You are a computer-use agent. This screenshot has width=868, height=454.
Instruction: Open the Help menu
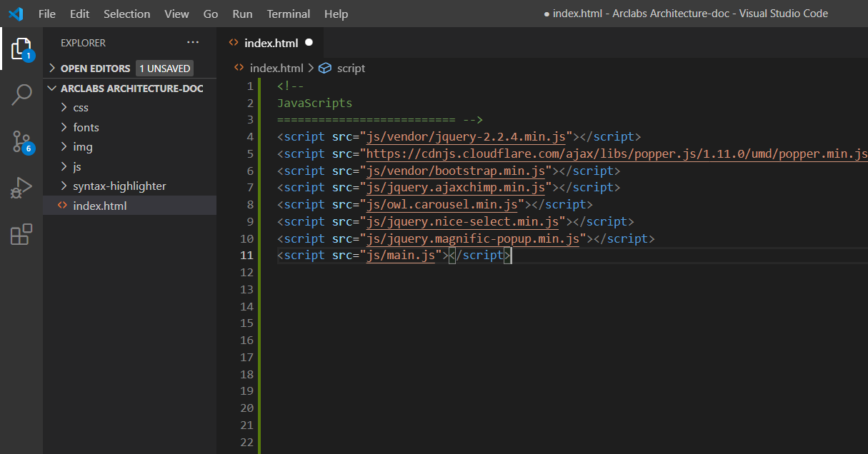point(336,14)
